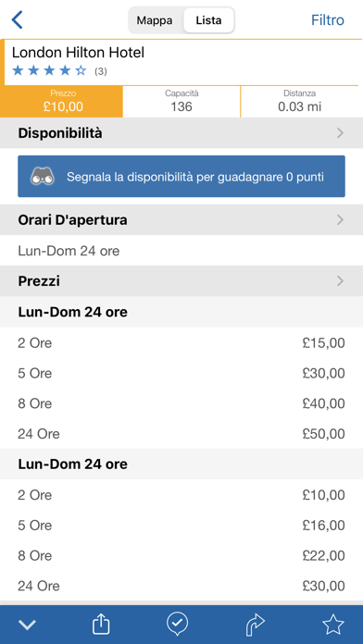Tap the checkmark speech bubble icon
The width and height of the screenshot is (363, 644).
tap(177, 625)
